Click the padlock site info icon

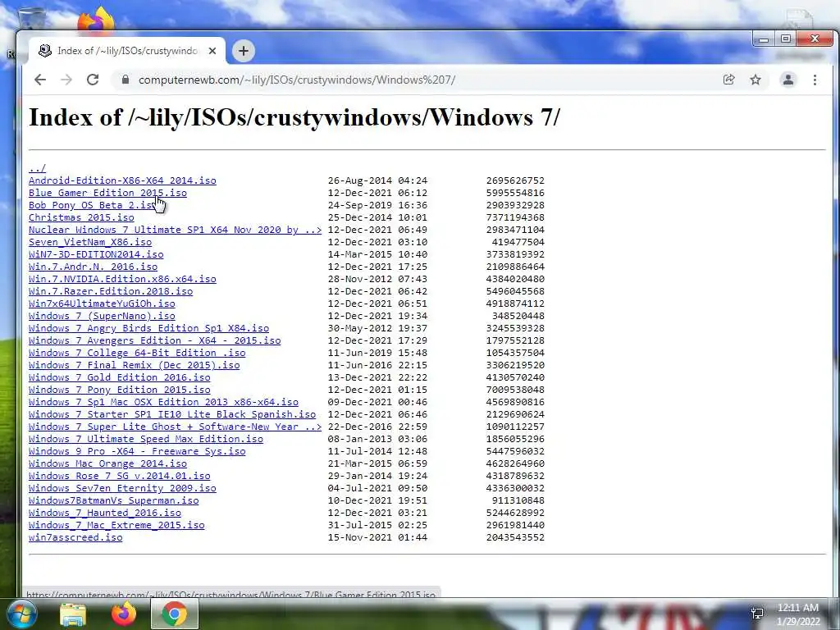click(126, 80)
